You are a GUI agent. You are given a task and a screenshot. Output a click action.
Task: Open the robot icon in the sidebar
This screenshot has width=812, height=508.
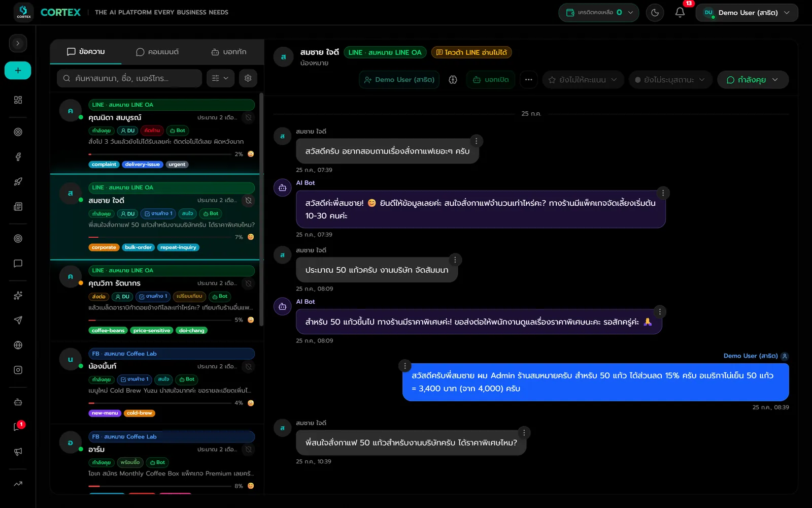click(x=18, y=402)
